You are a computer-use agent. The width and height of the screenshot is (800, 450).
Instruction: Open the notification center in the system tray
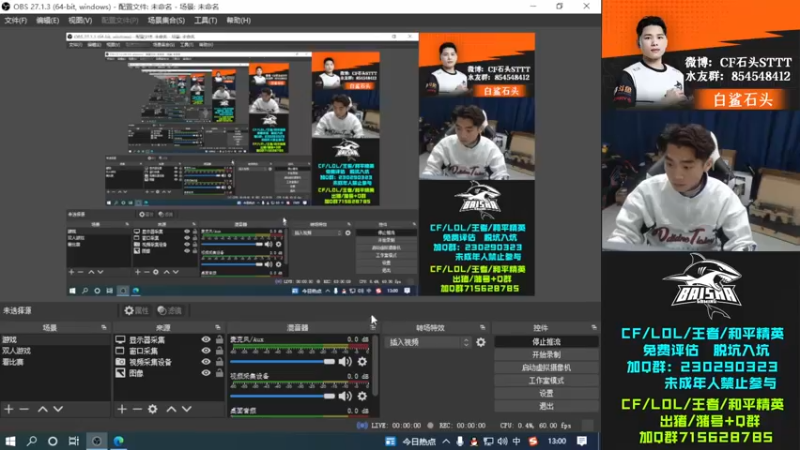point(582,441)
